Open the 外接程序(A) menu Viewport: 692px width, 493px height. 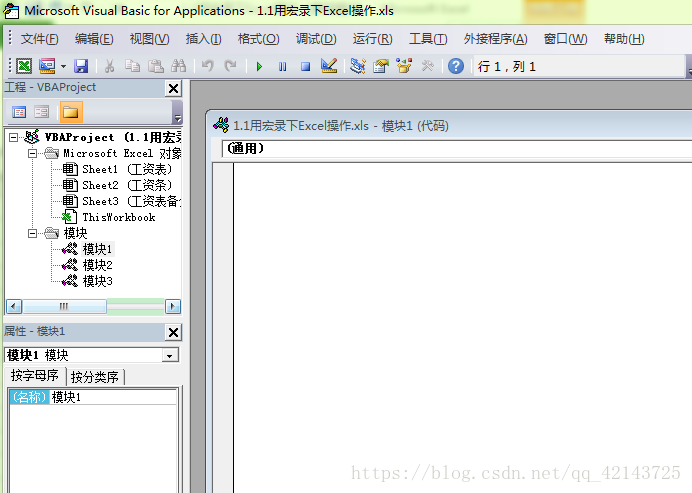tap(495, 39)
